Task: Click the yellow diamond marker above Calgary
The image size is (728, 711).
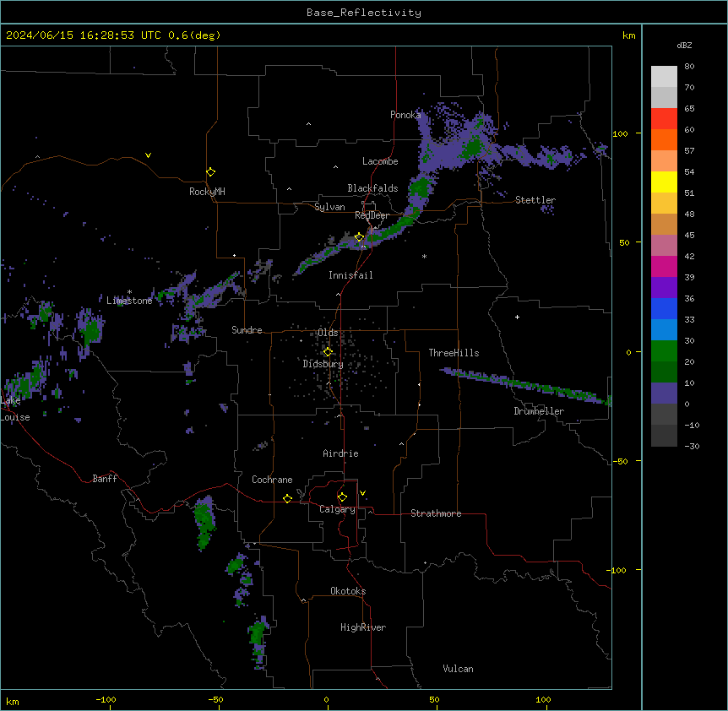Action: pyautogui.click(x=342, y=497)
